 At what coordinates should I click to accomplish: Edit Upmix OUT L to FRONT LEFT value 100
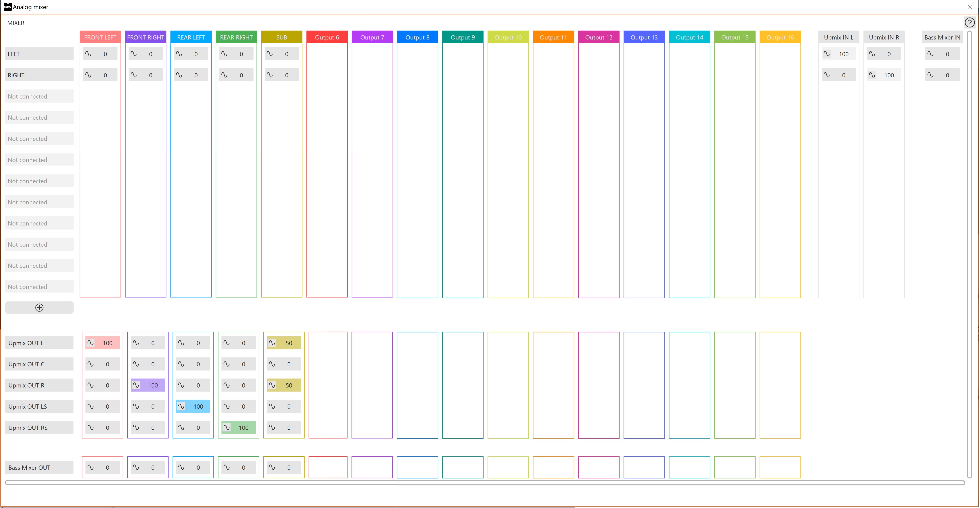(108, 343)
